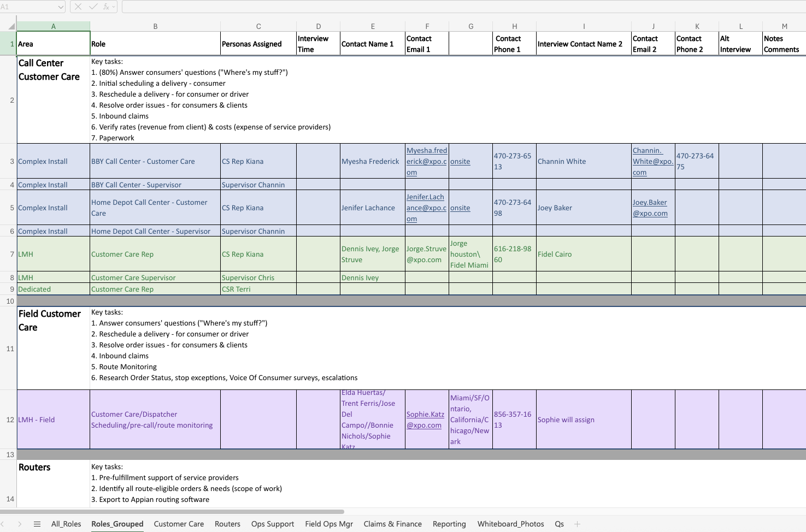The image size is (806, 532).
Task: Click the cancel entry X icon
Action: pos(78,7)
